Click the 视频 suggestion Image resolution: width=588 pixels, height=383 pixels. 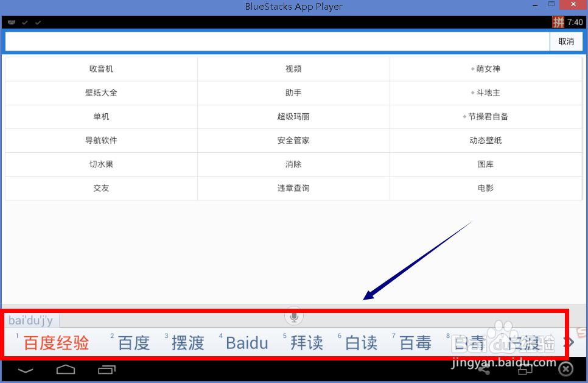(x=293, y=69)
